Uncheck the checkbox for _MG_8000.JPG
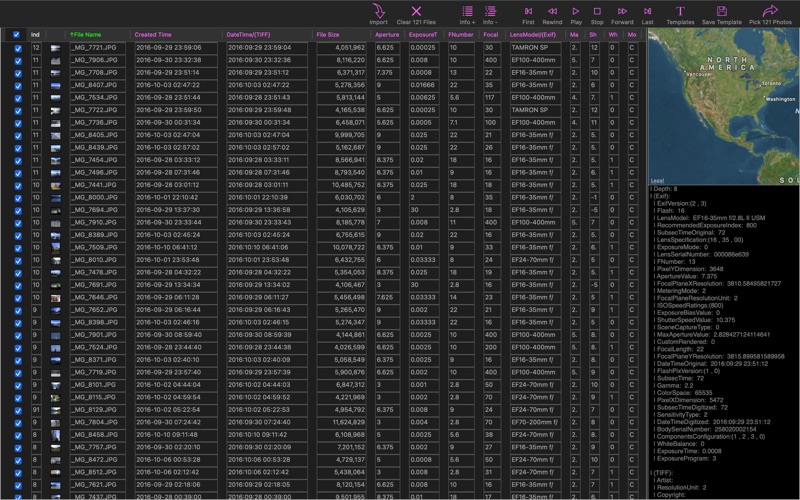800x500 pixels. tap(18, 198)
